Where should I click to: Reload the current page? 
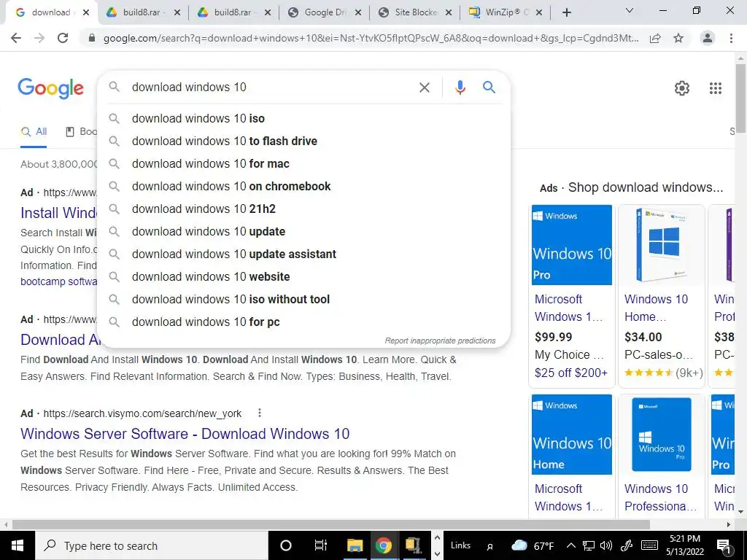point(63,38)
